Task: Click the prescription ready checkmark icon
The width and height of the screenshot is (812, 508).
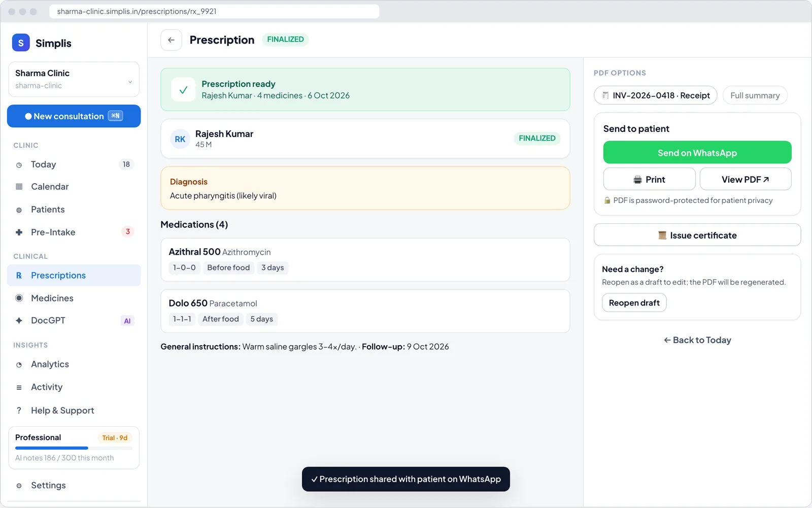Action: (x=183, y=90)
